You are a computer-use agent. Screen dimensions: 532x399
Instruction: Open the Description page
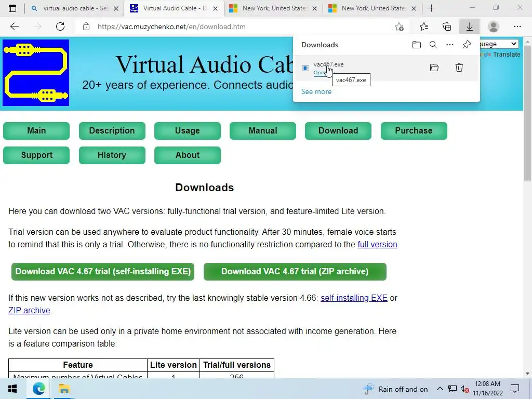pyautogui.click(x=112, y=130)
